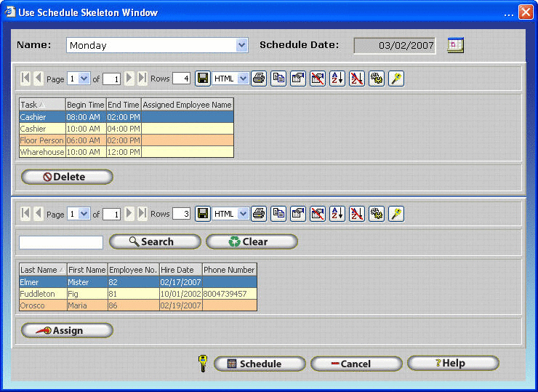Click the copy icon in the employee grid toolbar
538x392 pixels.
click(278, 214)
